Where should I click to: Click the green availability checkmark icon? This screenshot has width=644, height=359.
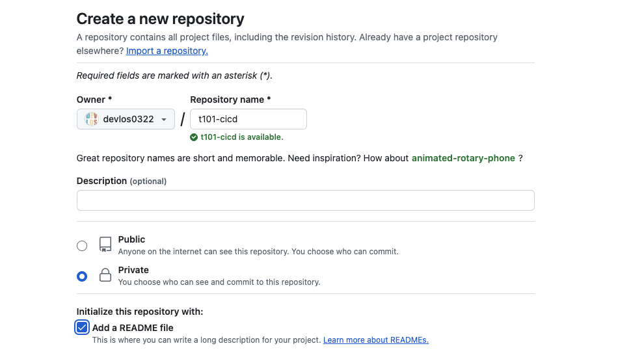[194, 137]
